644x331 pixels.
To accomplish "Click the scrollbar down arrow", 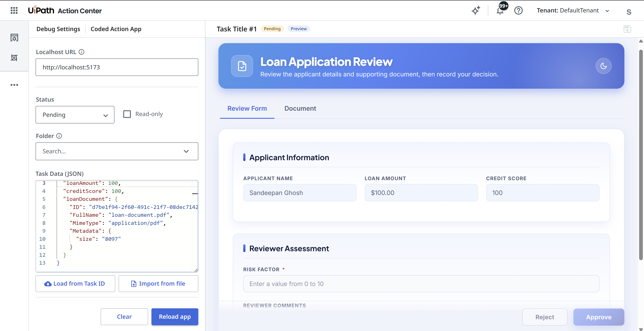I will [641, 329].
